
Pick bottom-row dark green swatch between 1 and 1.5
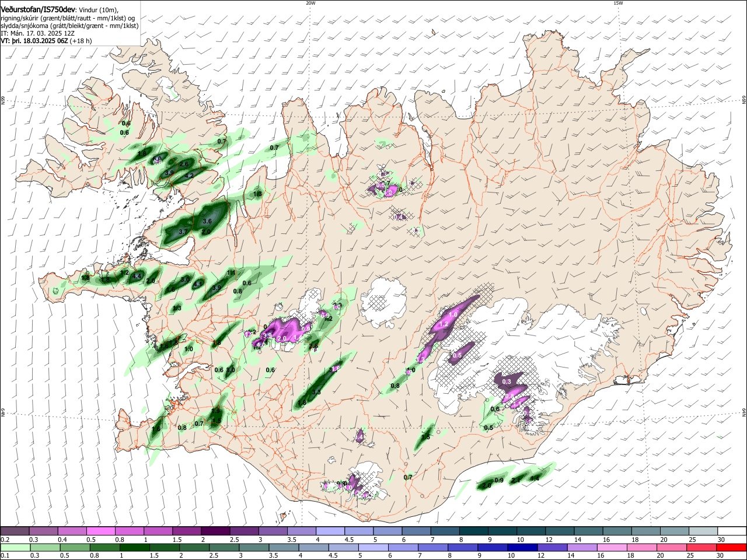[x=134, y=547]
